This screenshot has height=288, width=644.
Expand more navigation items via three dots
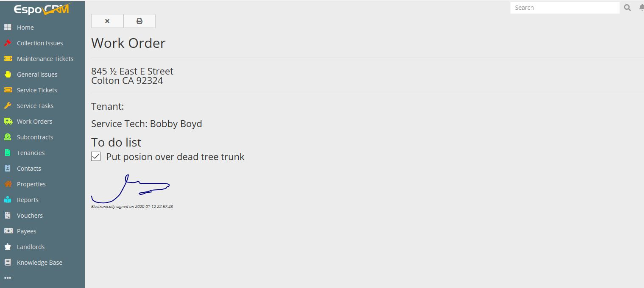click(8, 278)
